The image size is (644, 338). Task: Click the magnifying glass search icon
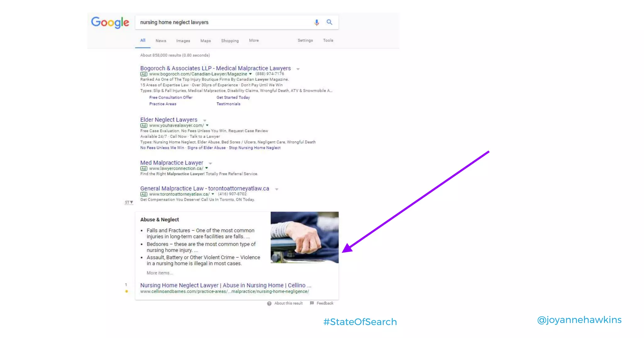329,22
